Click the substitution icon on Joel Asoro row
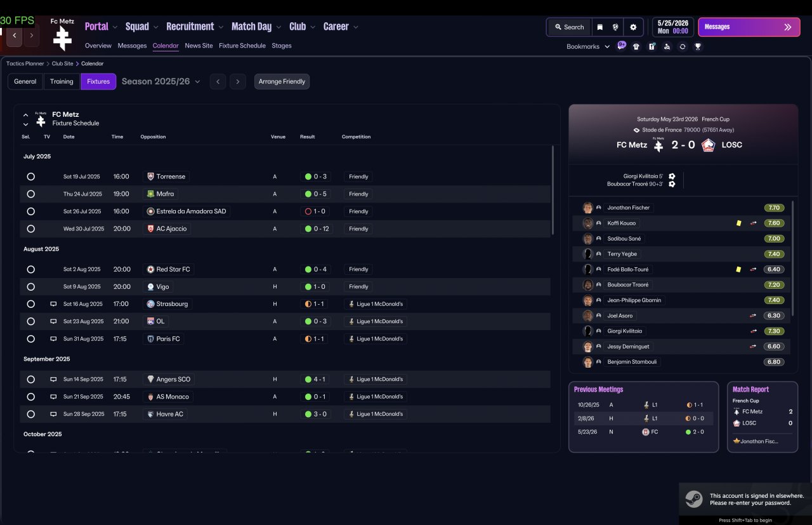Image resolution: width=812 pixels, height=525 pixels. [x=753, y=316]
